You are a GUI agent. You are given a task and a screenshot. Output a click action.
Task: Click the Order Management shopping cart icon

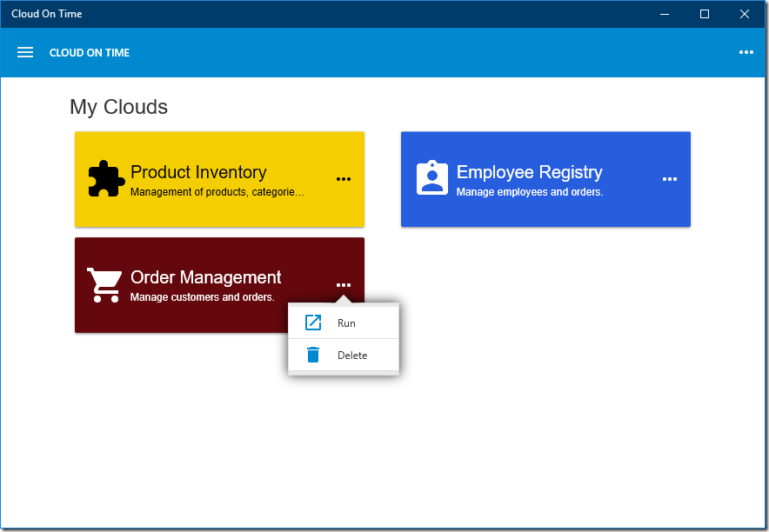(x=104, y=284)
